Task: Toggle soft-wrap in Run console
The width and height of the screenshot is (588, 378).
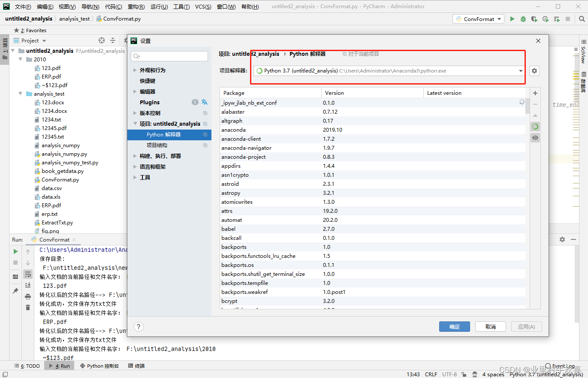Action: click(28, 274)
